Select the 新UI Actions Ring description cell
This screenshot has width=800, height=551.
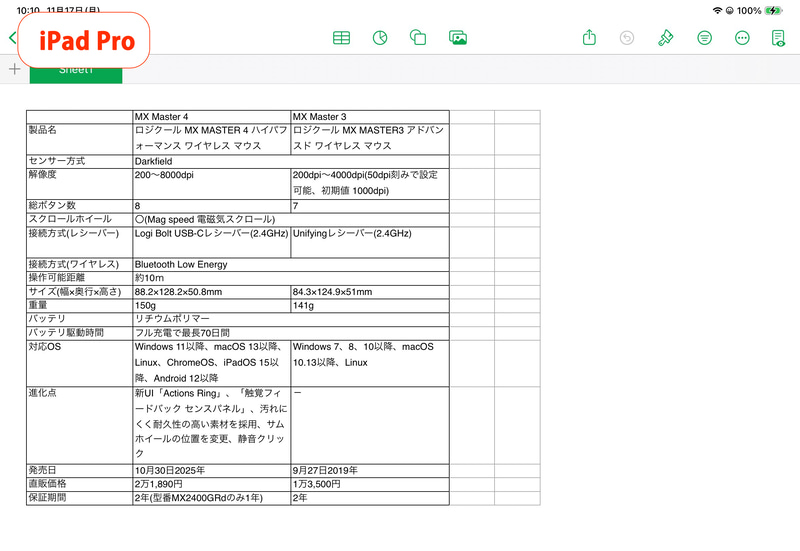pyautogui.click(x=212, y=425)
